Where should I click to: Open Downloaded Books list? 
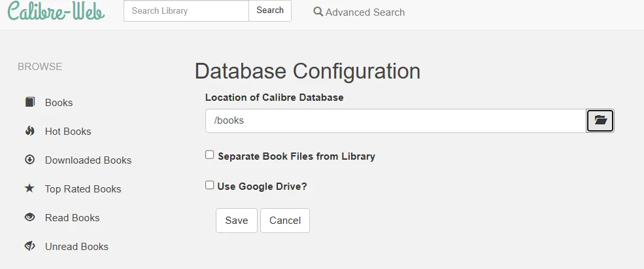(x=88, y=160)
